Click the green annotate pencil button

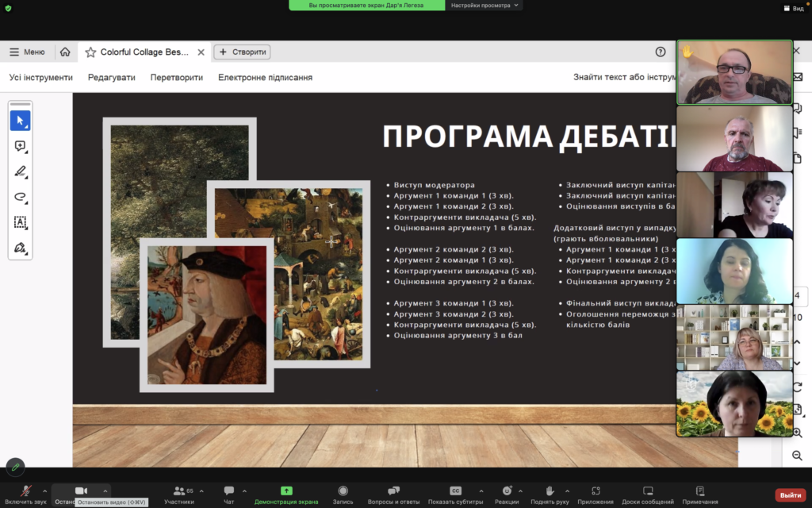[x=16, y=467]
